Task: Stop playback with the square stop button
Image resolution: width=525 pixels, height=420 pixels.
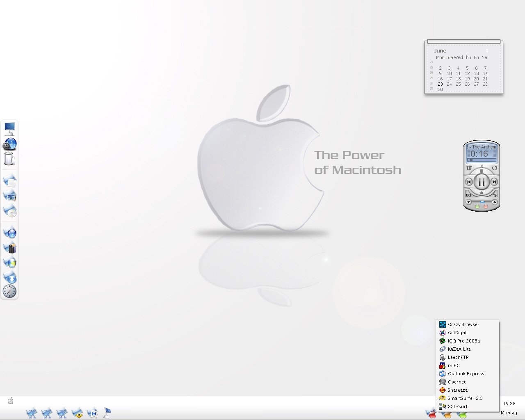Action: click(x=482, y=171)
